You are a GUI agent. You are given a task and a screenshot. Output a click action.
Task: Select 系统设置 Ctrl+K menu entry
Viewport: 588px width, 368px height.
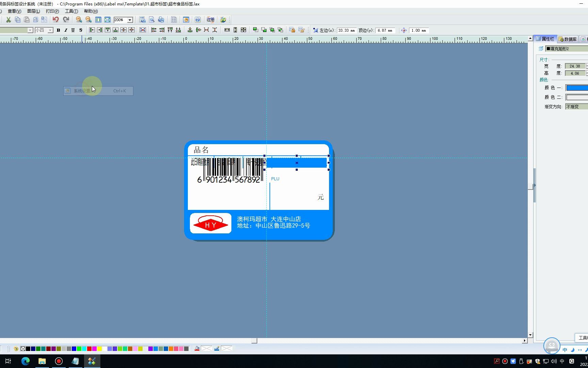click(x=98, y=91)
